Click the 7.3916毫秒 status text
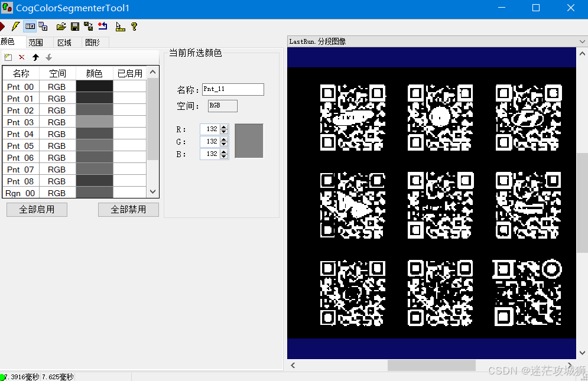 22,377
